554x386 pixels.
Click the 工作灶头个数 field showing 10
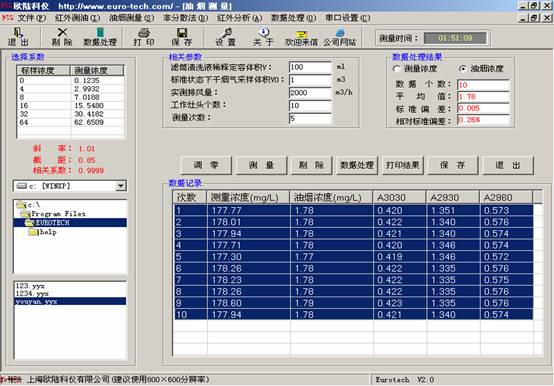point(310,105)
